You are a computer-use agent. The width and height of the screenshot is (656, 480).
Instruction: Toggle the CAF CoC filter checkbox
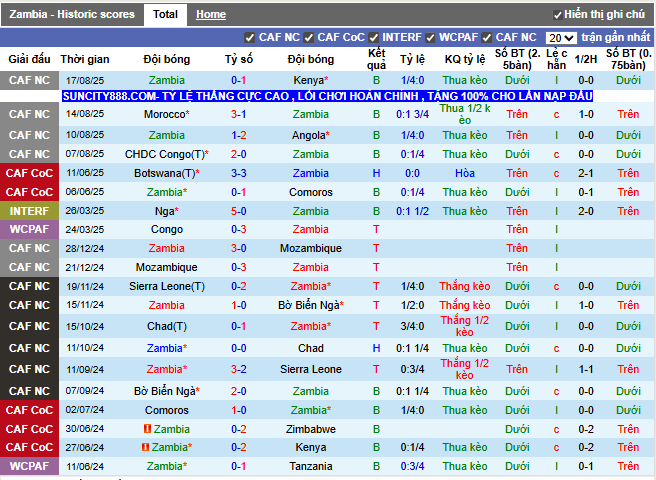click(x=309, y=38)
